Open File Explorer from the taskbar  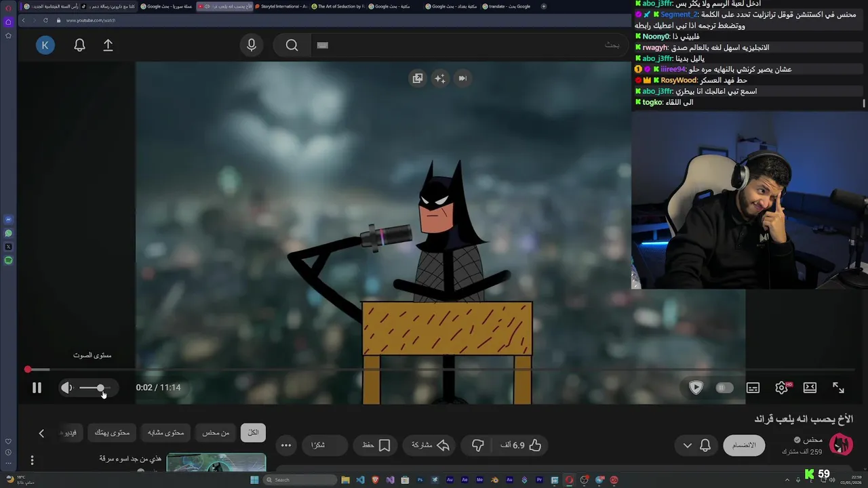[x=345, y=480]
